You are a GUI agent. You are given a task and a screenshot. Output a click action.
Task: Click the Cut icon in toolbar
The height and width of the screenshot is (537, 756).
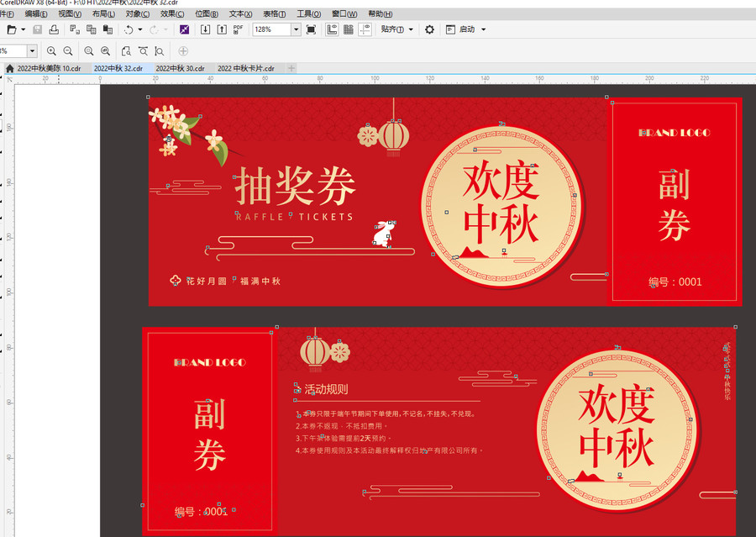(x=75, y=29)
